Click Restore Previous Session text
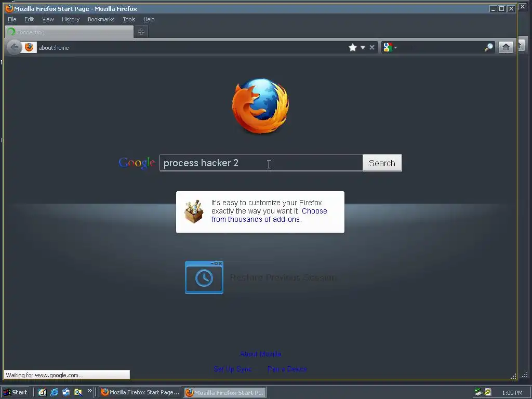 pos(283,277)
